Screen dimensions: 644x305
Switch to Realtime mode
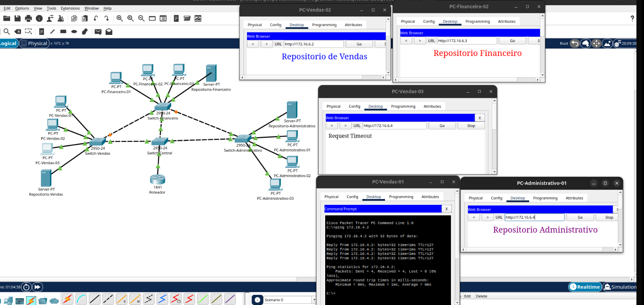(x=585, y=287)
